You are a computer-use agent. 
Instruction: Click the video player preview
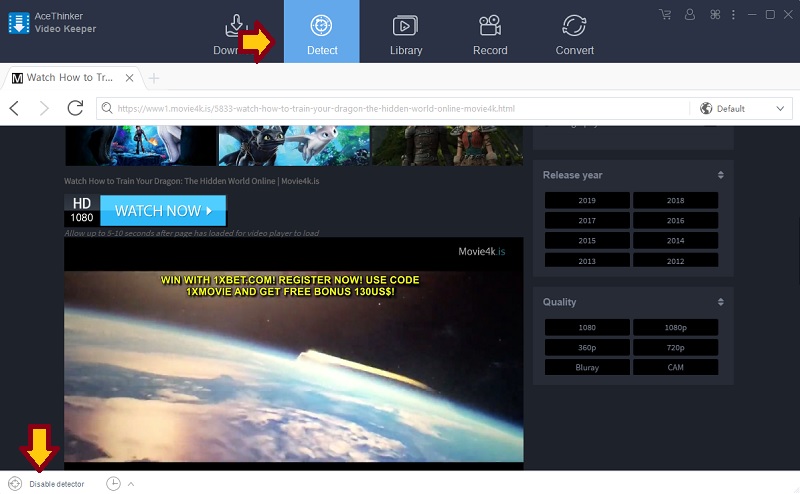[293, 353]
